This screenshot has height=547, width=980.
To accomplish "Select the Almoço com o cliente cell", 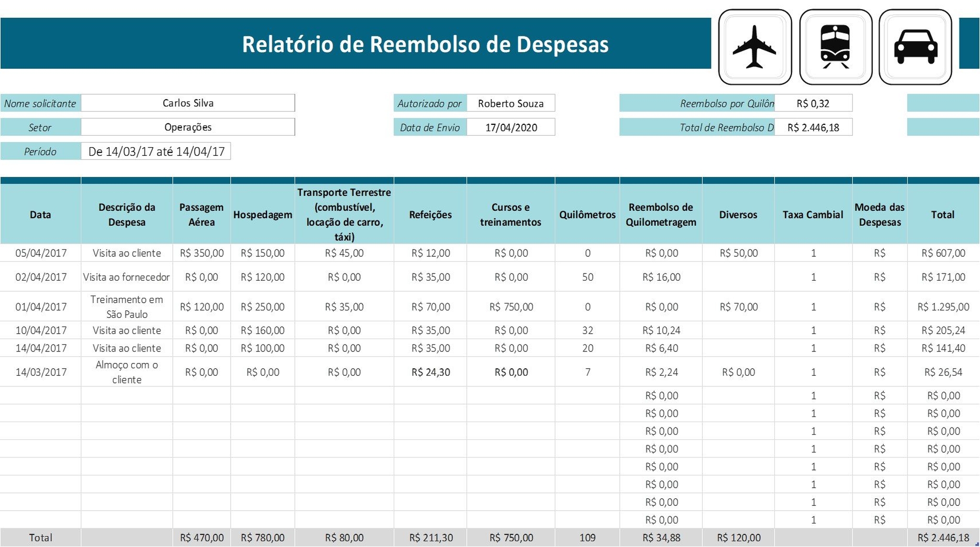I will point(127,372).
